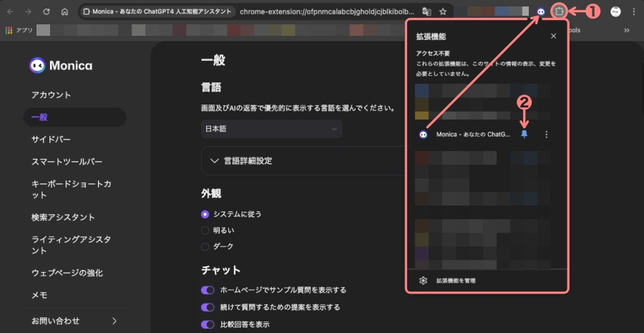Choose the ダーク dark theme radio button
644x333 pixels.
(205, 246)
